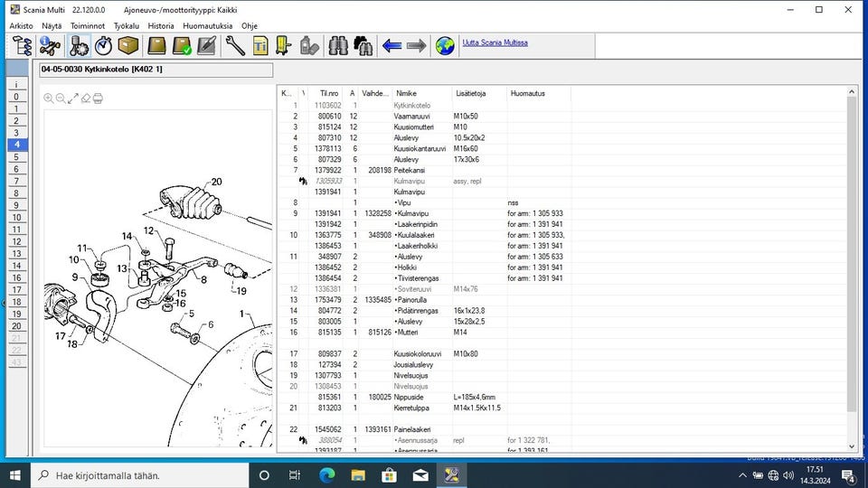
Task: Select group 12 in the left sidebar
Action: pos(15,241)
